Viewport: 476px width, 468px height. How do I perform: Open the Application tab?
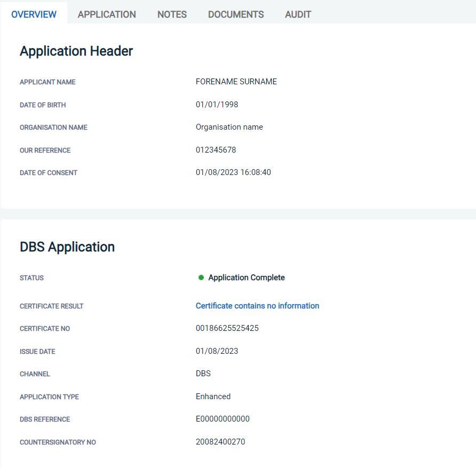107,14
